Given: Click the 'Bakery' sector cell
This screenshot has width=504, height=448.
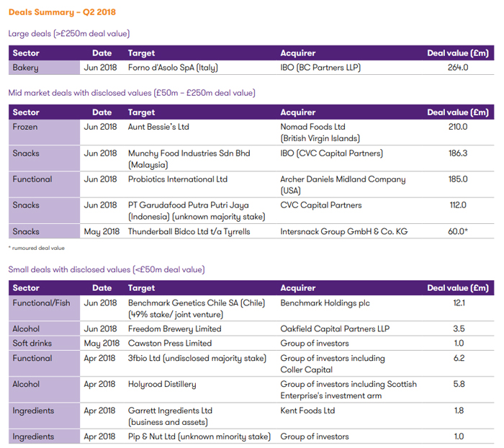Looking at the screenshot, I should (44, 68).
